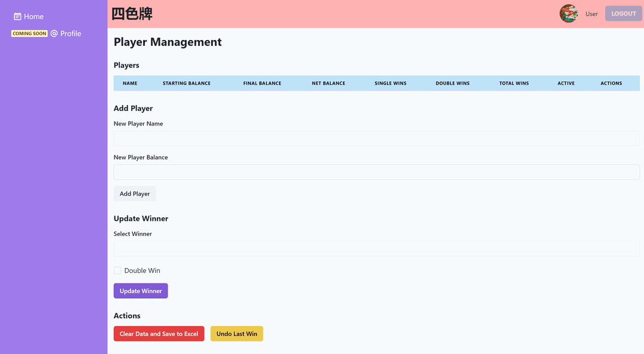Click the TOTAL WINS column header
The width and height of the screenshot is (644, 354).
coord(513,83)
